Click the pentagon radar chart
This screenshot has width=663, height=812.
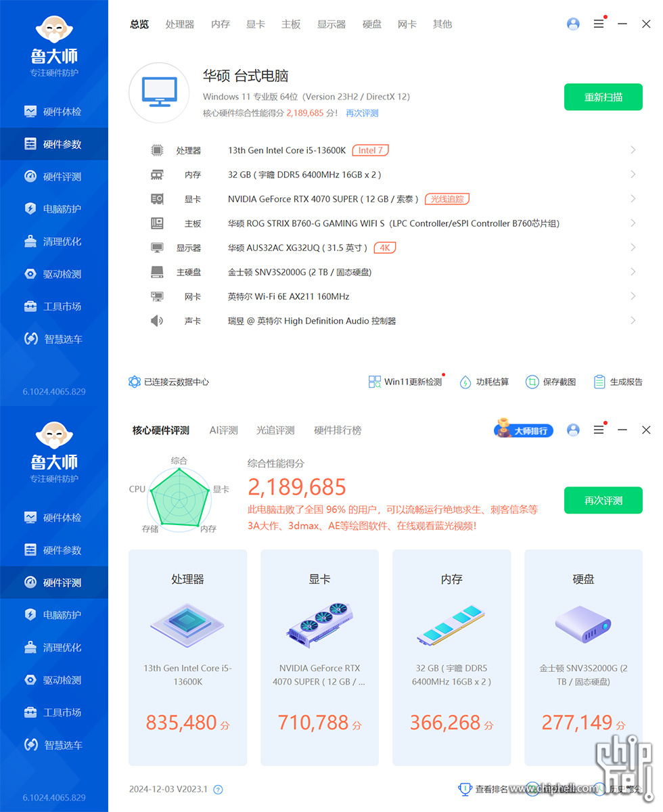pyautogui.click(x=179, y=499)
